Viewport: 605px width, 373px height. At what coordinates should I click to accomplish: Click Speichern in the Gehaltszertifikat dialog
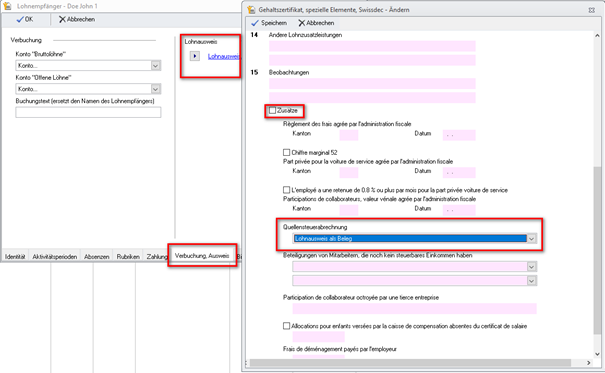[x=269, y=23]
